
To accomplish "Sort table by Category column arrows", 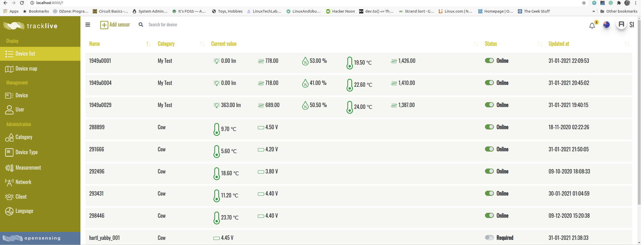I will point(202,44).
